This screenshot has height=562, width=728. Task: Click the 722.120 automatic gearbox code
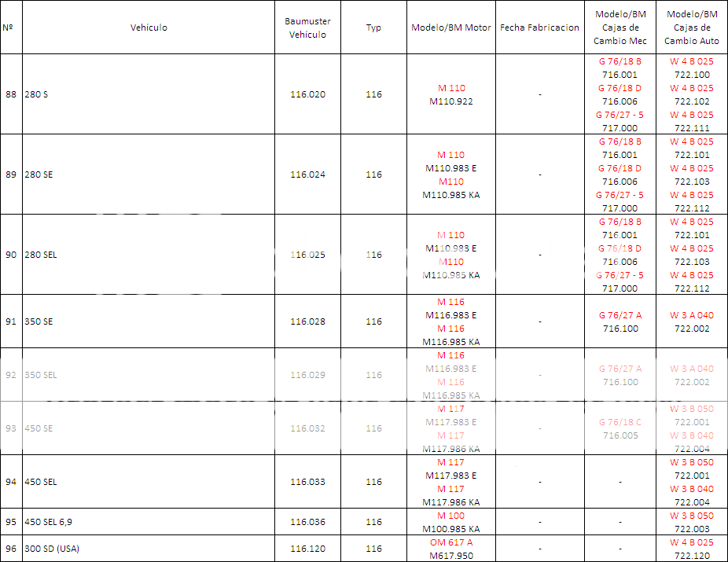tap(692, 556)
